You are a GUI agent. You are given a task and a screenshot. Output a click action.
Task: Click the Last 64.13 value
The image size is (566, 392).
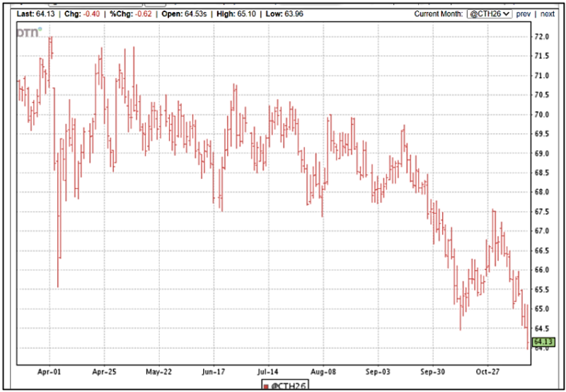point(44,13)
